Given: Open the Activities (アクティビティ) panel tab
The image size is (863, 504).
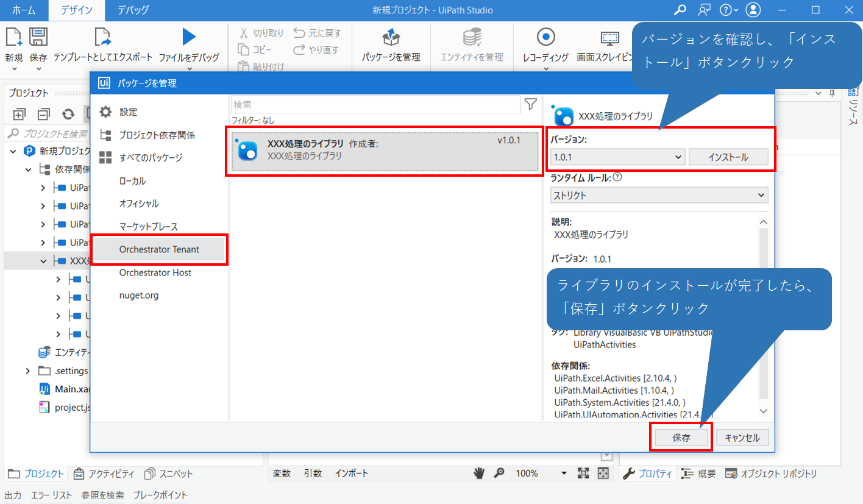Looking at the screenshot, I should (x=104, y=474).
